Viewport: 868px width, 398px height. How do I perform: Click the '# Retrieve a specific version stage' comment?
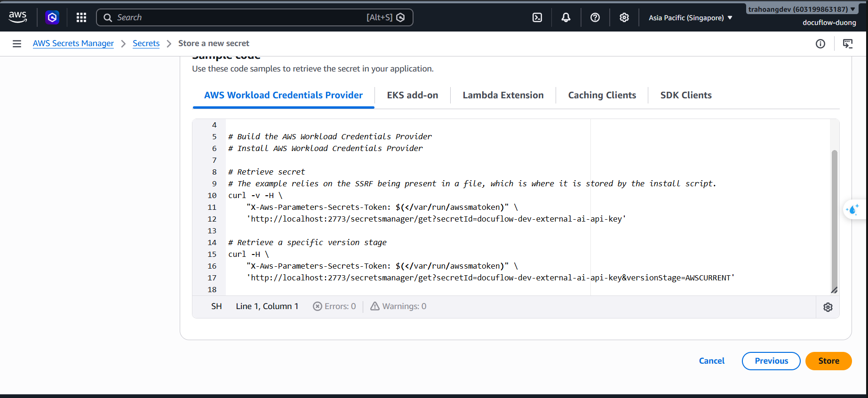[x=308, y=243]
